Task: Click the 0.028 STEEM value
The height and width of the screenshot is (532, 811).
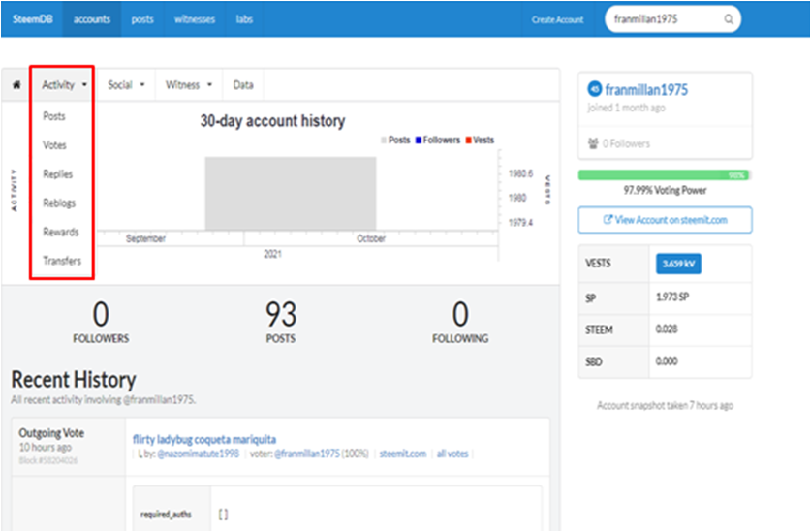Action: [x=667, y=329]
